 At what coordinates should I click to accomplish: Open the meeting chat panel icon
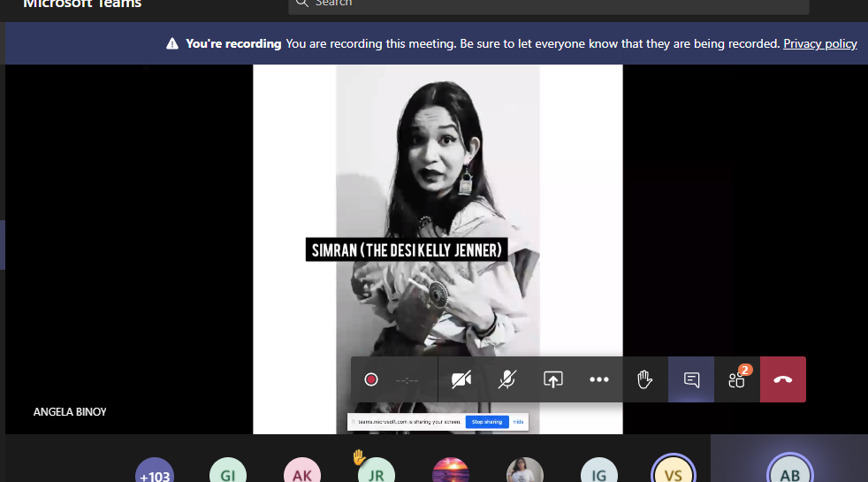691,379
